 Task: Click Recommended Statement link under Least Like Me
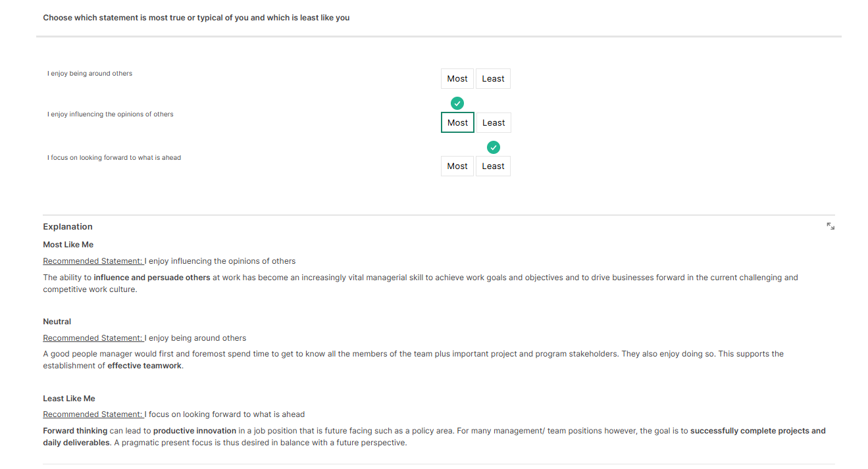[93, 414]
